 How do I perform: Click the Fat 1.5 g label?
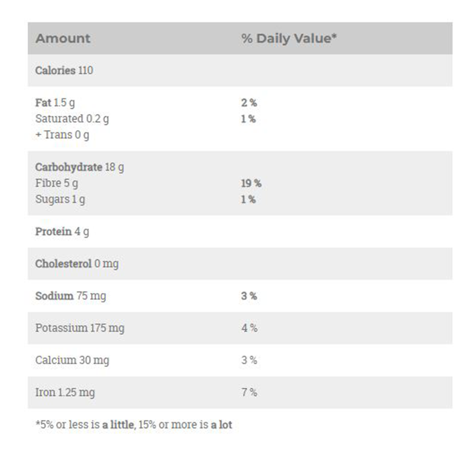point(55,103)
